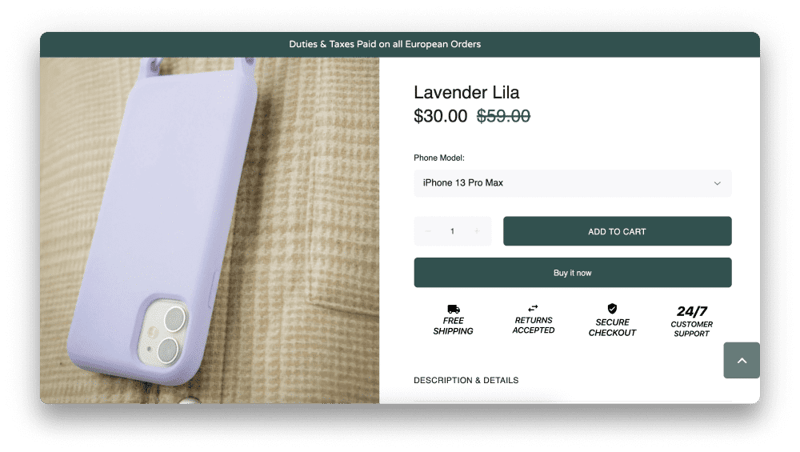Image resolution: width=800 pixels, height=452 pixels.
Task: Expand the Description & Details section
Action: coord(466,380)
